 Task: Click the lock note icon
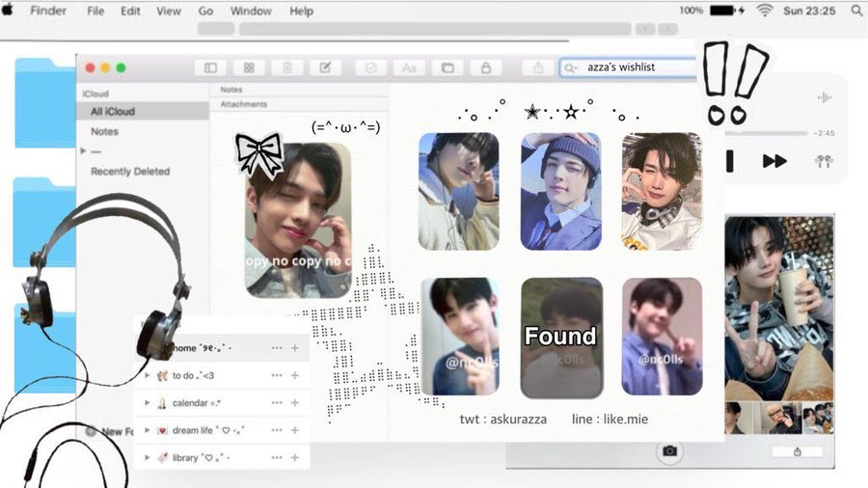pos(485,68)
